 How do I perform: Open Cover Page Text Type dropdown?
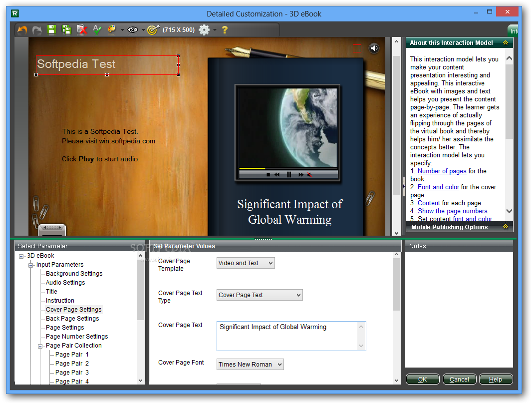(260, 295)
